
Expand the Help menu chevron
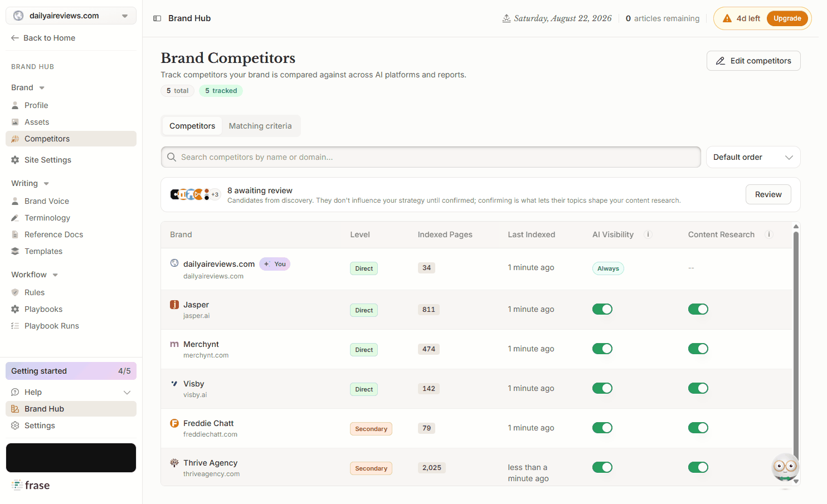(127, 393)
